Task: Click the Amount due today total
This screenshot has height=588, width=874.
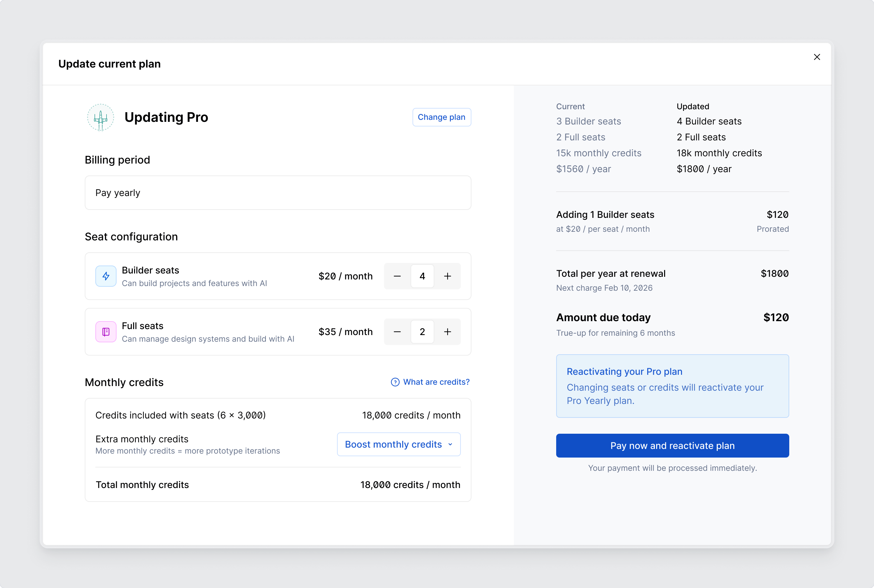Action: click(x=776, y=318)
